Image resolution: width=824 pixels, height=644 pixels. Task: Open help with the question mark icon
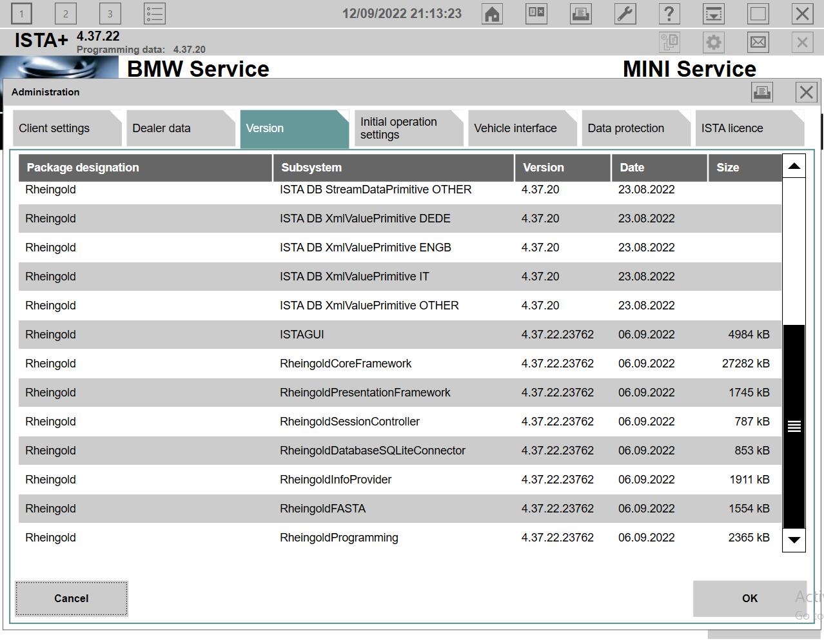coord(669,14)
